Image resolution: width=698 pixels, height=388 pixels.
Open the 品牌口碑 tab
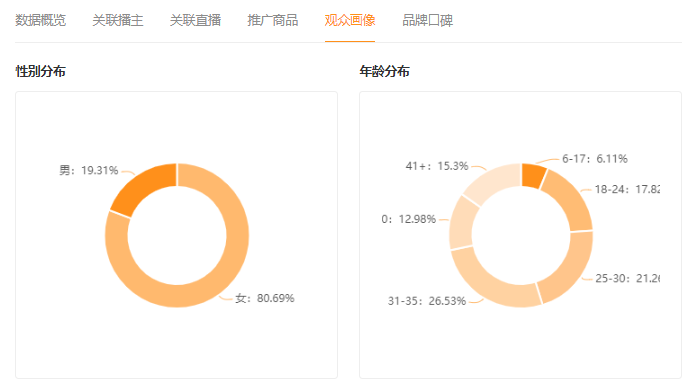coord(427,20)
